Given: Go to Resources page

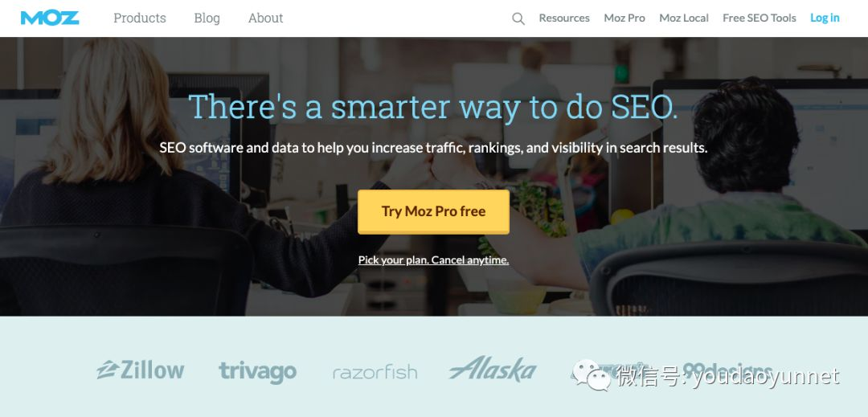Looking at the screenshot, I should click(x=564, y=18).
